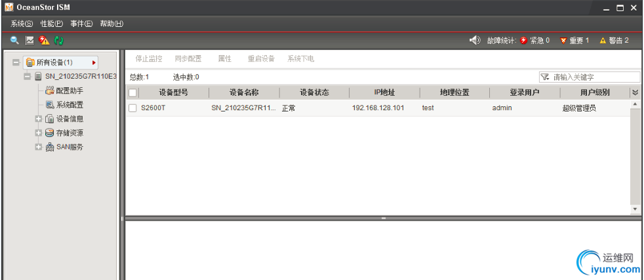Sort by the 设备型号 column header
The height and width of the screenshot is (280, 644).
174,92
